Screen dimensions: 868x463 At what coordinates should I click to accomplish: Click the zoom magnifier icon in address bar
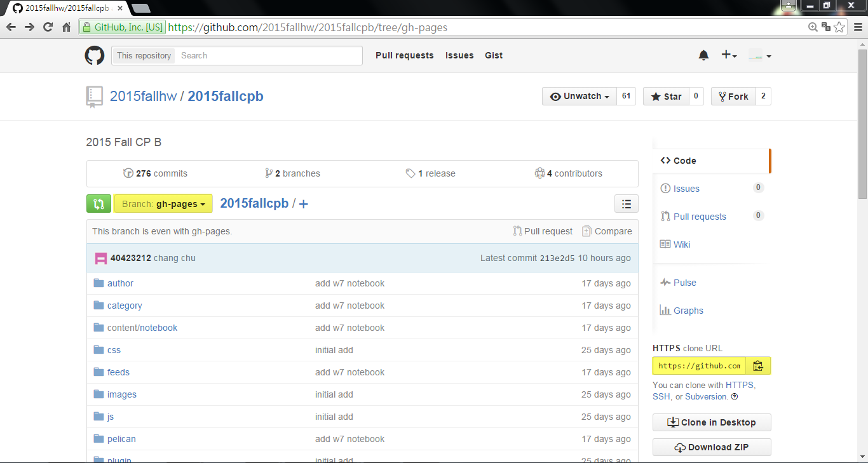pos(813,27)
